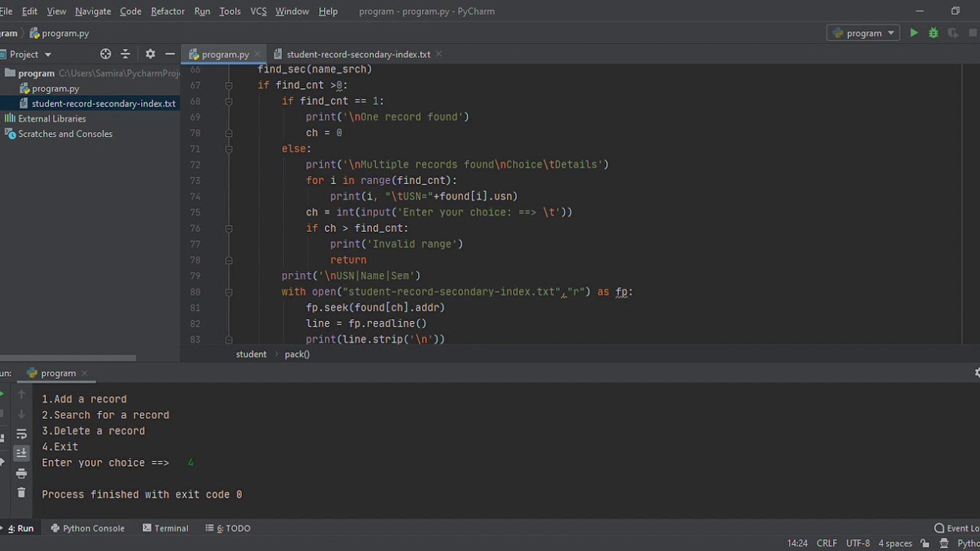Open the Code menu
The width and height of the screenshot is (980, 551).
pos(131,11)
